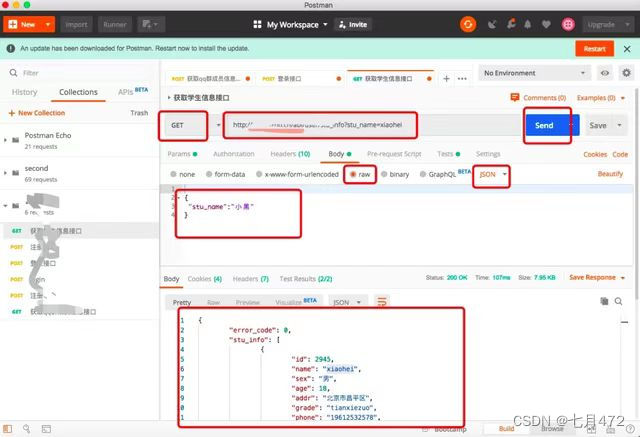640x437 pixels.
Task: Restart Postman to install update
Action: (594, 49)
